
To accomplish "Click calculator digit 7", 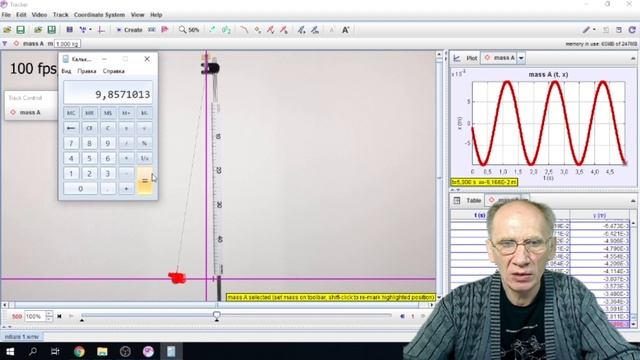I will (71, 143).
